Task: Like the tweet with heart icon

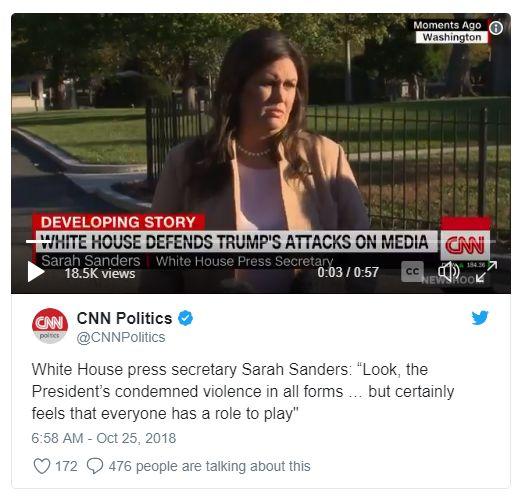Action: [42, 466]
